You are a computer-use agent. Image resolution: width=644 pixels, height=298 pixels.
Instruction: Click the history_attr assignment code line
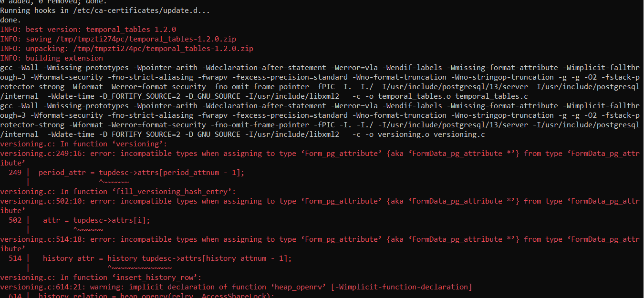[167, 258]
